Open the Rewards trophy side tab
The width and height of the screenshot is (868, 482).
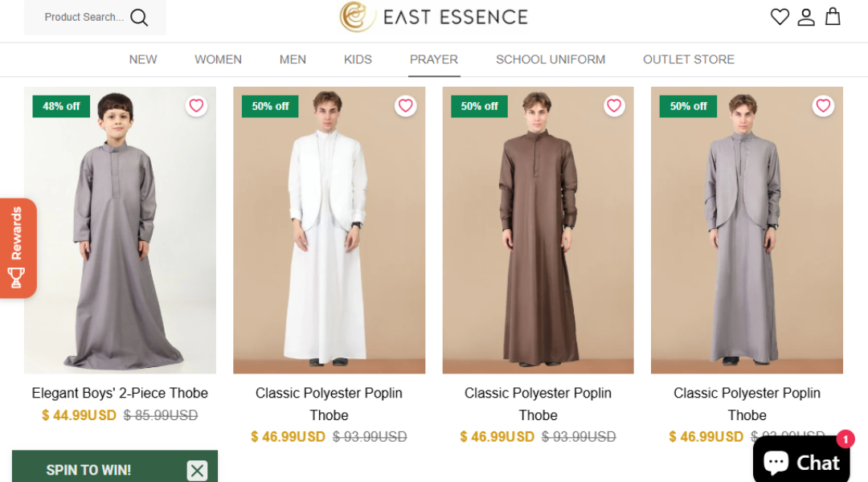coord(17,248)
